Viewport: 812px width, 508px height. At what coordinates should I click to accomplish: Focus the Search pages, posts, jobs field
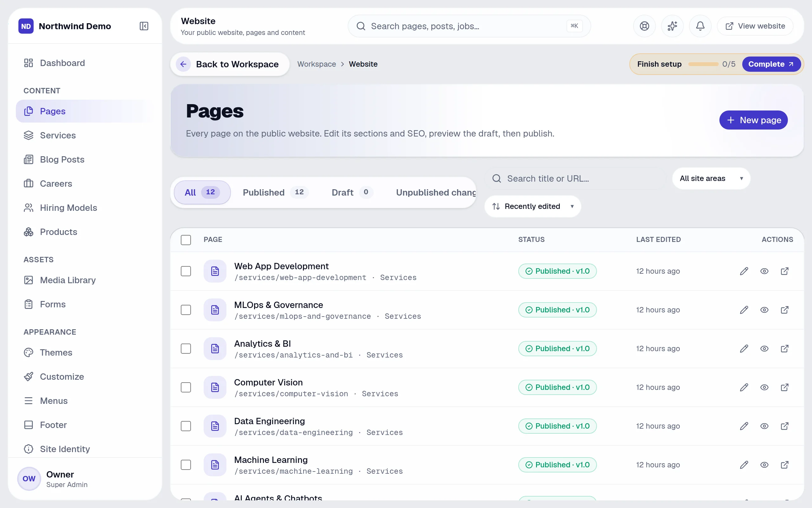[x=469, y=26]
